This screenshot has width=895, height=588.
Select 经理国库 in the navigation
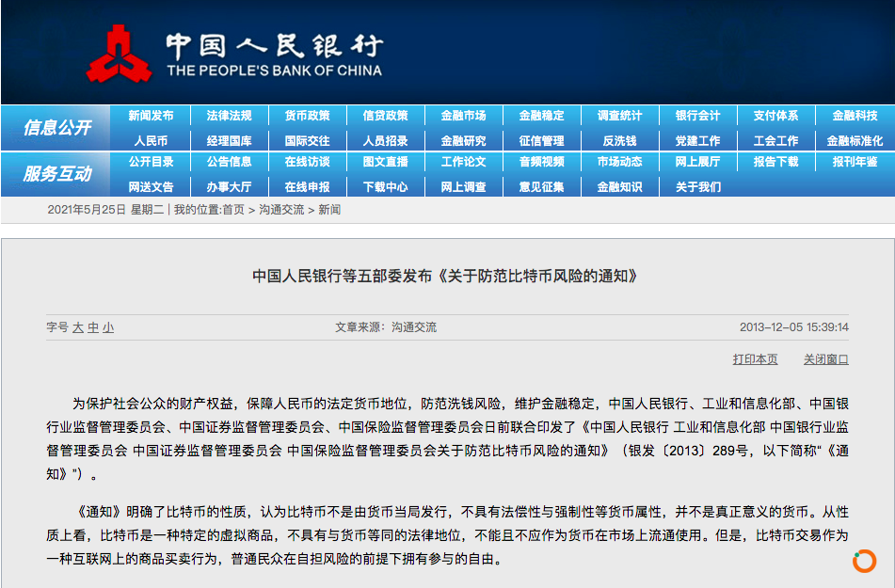click(x=229, y=141)
